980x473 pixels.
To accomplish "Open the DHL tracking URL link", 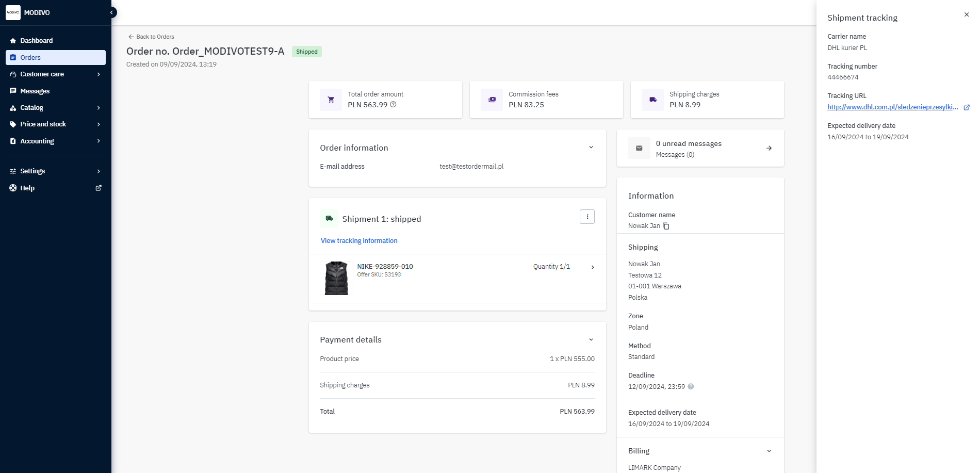I will click(892, 107).
